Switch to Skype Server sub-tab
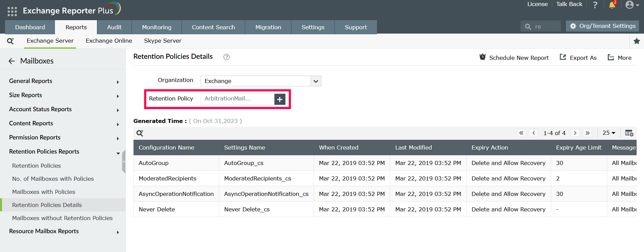This screenshot has height=252, width=644. (163, 41)
